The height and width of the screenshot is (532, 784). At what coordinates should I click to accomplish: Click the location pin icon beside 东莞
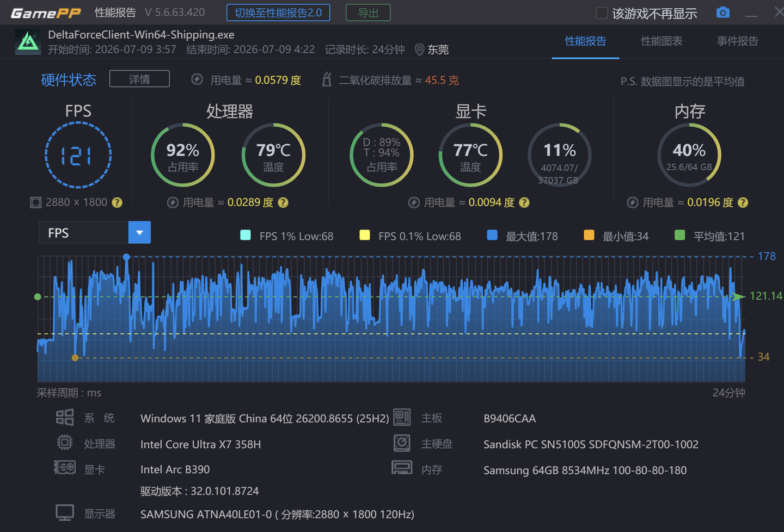[x=419, y=50]
